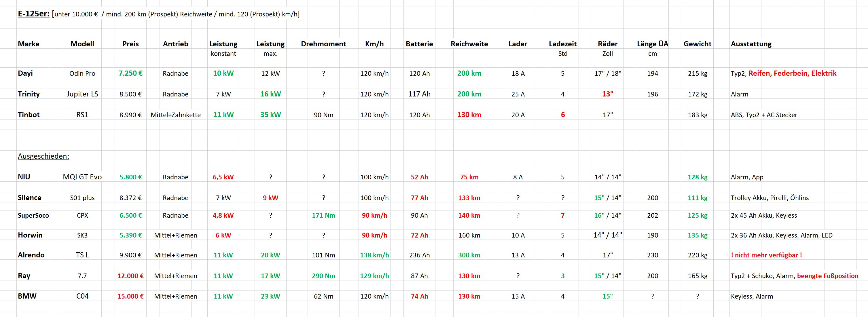Click the Dayi brand cell
Viewport: 868px width, 317px height.
coord(25,73)
